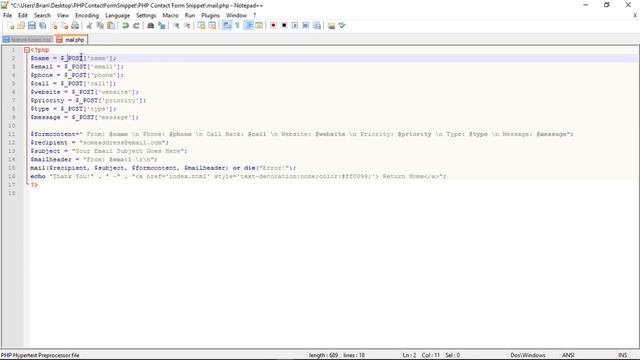Image resolution: width=640 pixels, height=360 pixels.
Task: Toggle word wrap toolbar button
Action: pos(227,26)
